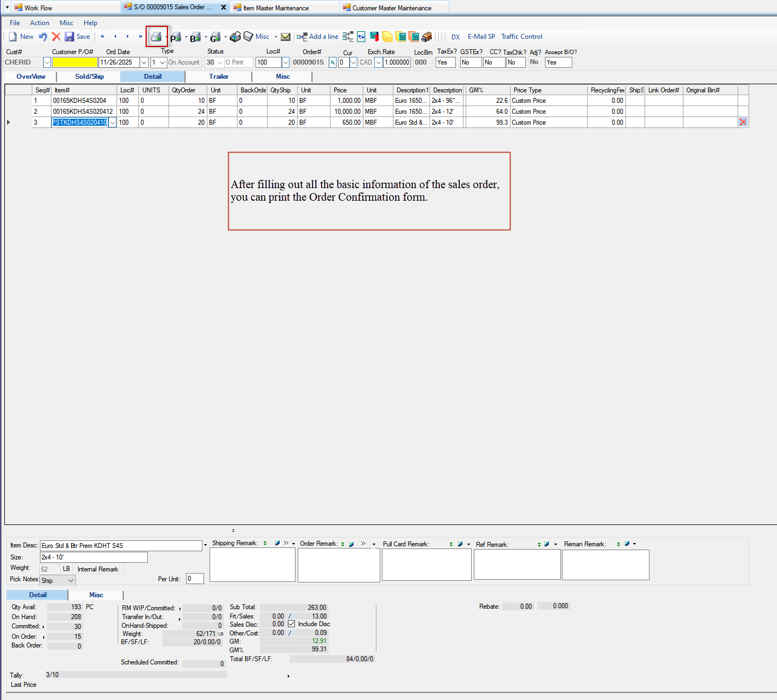Screen dimensions: 777x700
Task: Navigate to last record with right-most arrow icon
Action: coord(140,36)
